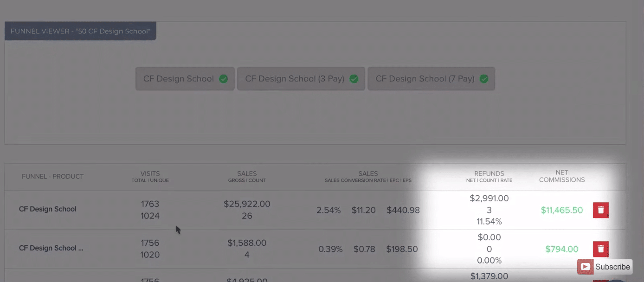
Task: Click green checkmark on 3 Pay chip
Action: pyautogui.click(x=354, y=79)
